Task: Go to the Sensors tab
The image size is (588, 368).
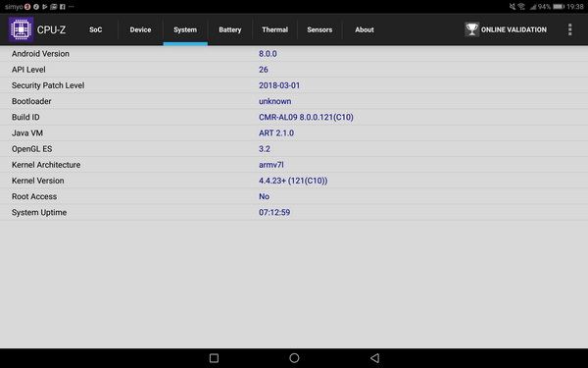Action: [x=319, y=29]
